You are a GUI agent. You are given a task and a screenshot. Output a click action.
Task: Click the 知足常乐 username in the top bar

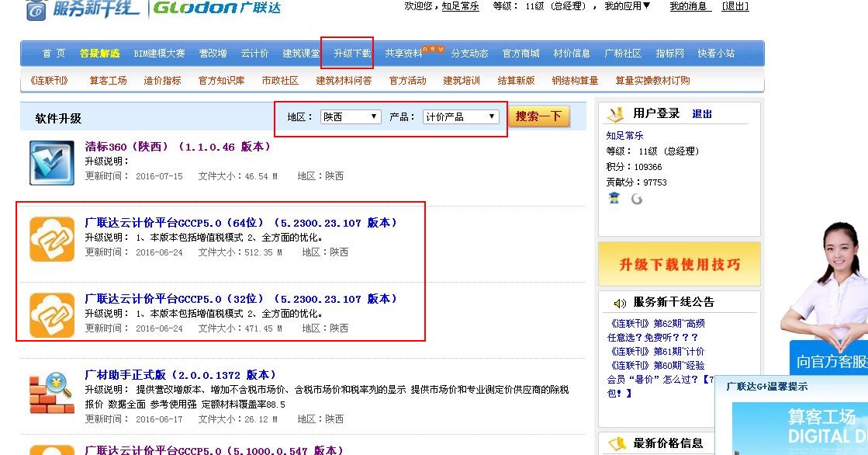pos(461,6)
